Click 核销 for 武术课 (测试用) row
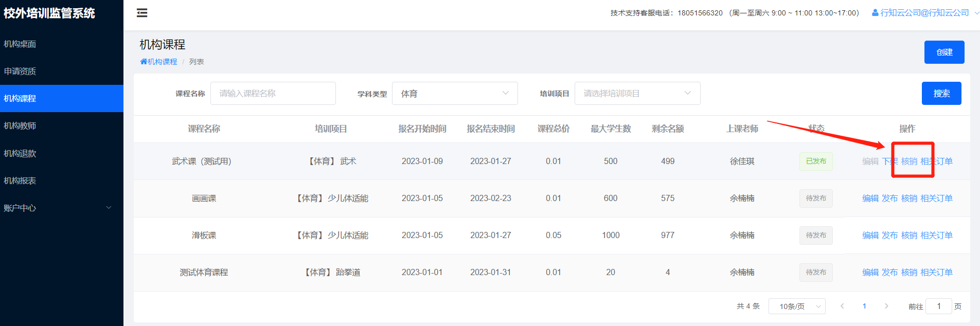The height and width of the screenshot is (326, 980). [909, 161]
